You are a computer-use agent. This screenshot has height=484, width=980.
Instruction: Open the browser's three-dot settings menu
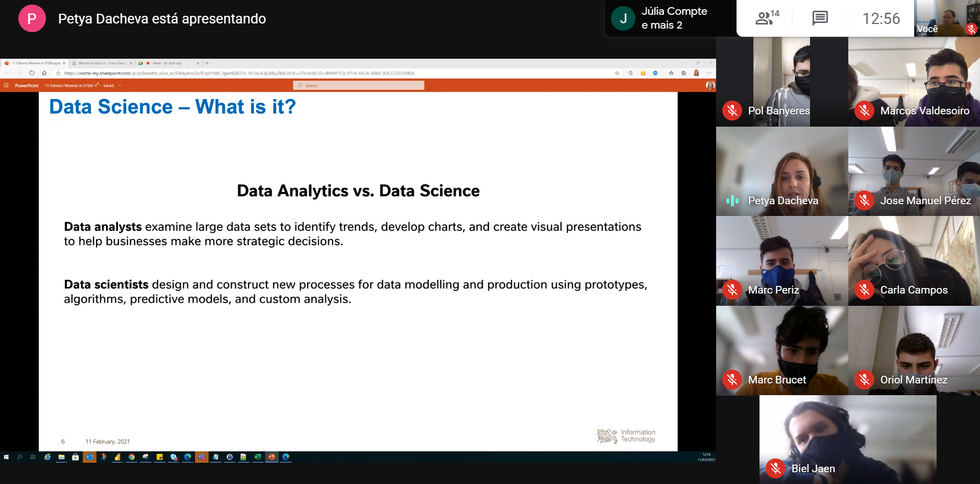click(709, 73)
